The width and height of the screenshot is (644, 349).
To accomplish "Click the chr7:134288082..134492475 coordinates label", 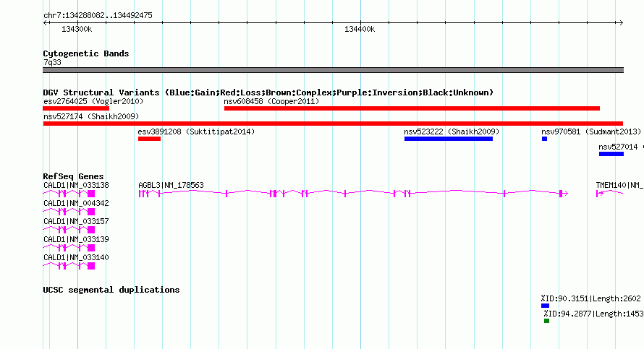I will coord(98,15).
